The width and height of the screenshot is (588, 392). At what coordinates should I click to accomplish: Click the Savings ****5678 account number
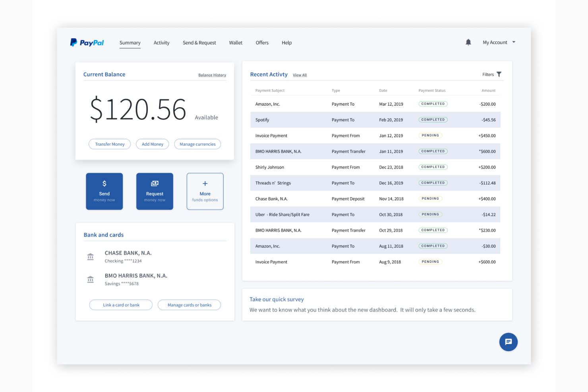122,284
